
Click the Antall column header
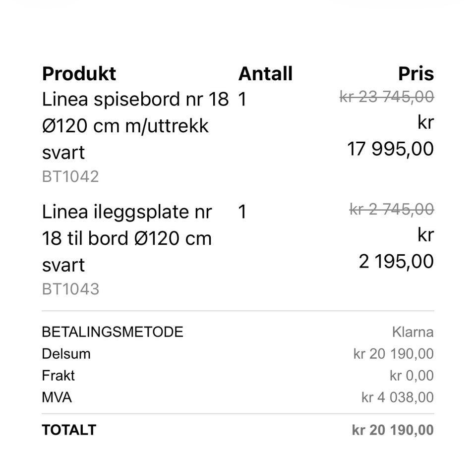pos(265,74)
